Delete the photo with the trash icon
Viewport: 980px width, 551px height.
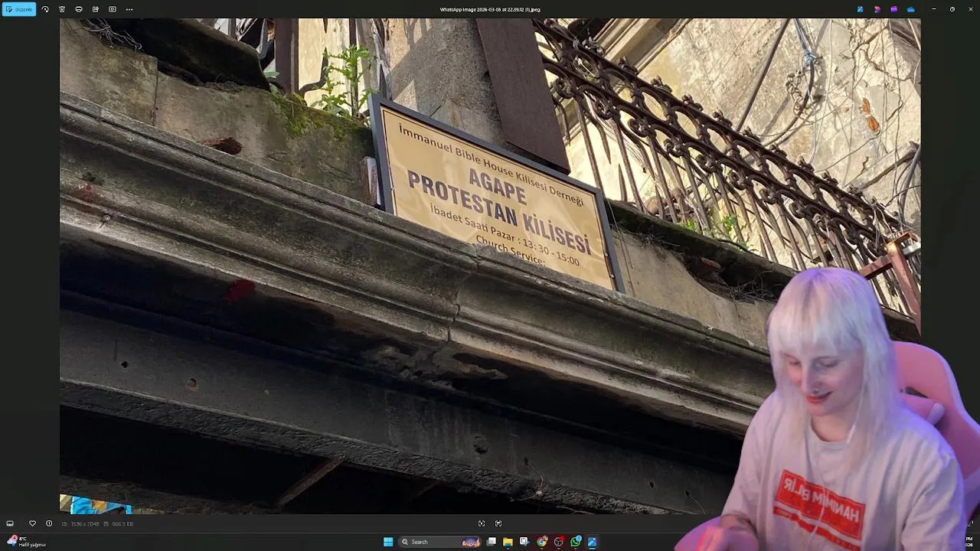62,9
